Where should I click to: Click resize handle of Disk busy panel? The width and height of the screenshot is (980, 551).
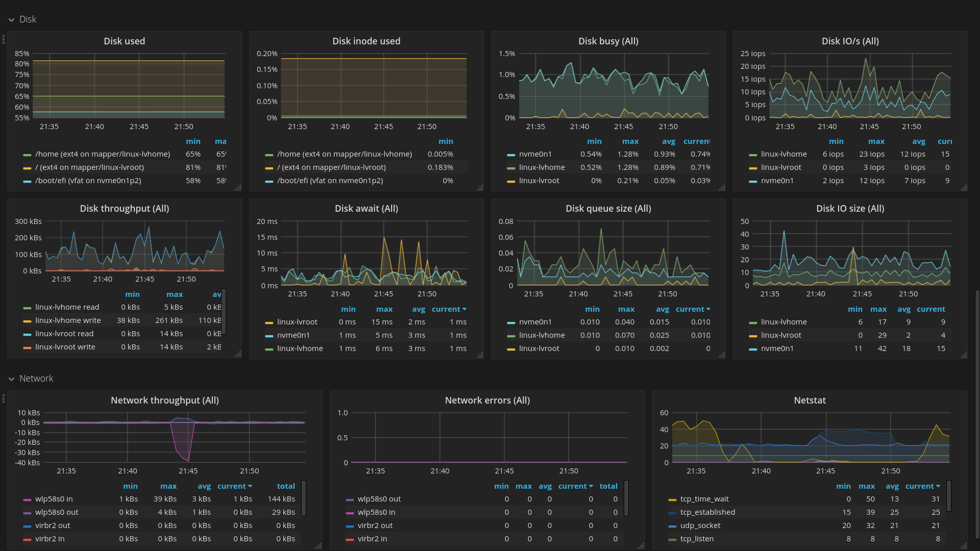(722, 188)
